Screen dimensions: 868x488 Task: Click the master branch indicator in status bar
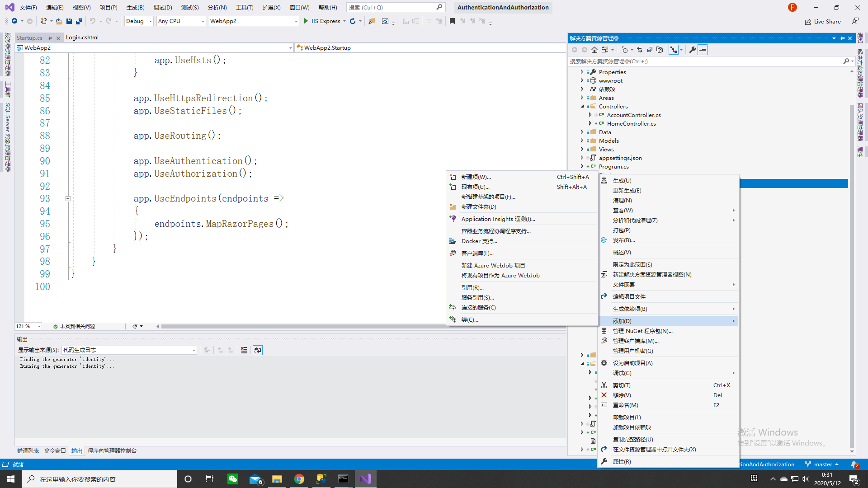click(x=822, y=465)
